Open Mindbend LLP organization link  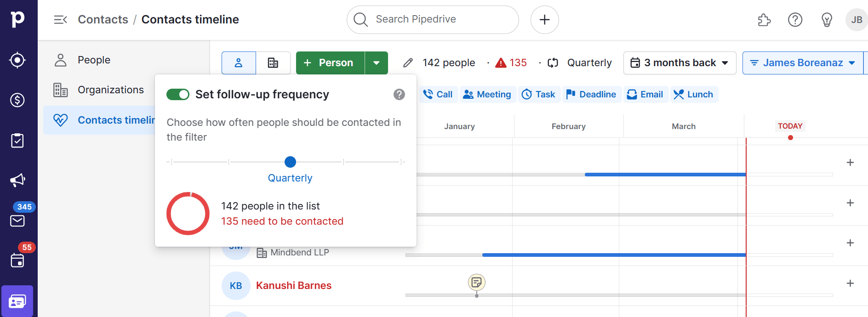(x=299, y=253)
